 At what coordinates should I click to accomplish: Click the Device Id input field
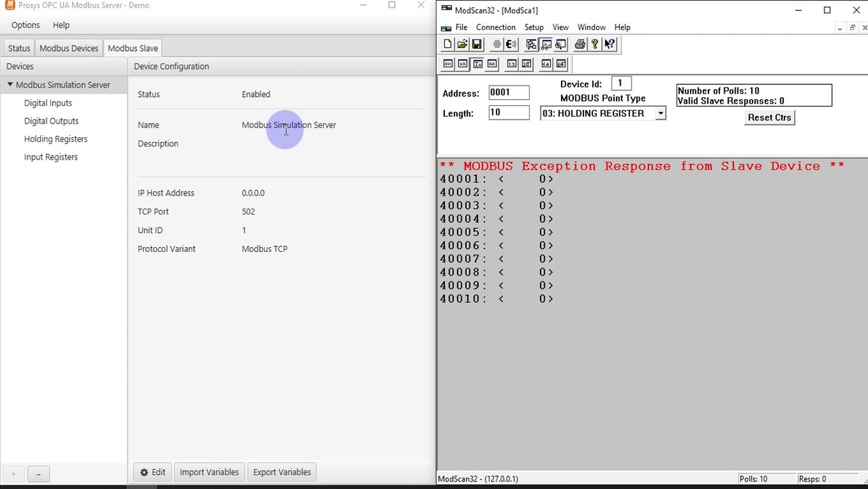[x=621, y=84]
